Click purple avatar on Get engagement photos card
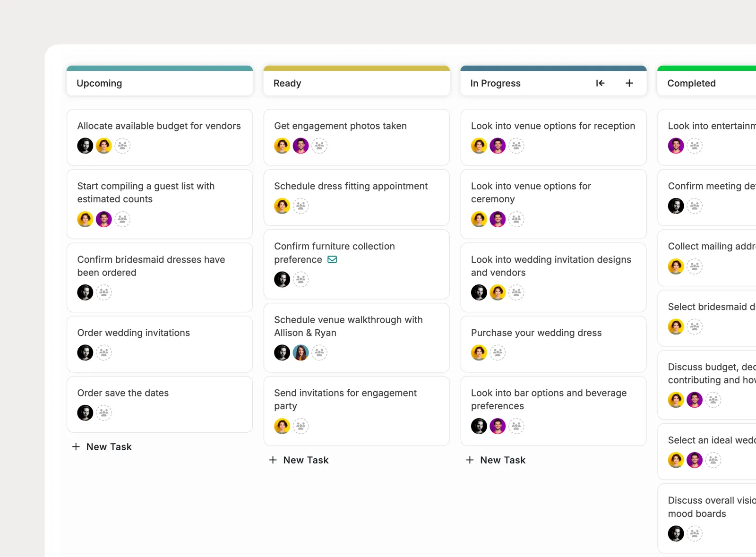 coord(301,146)
